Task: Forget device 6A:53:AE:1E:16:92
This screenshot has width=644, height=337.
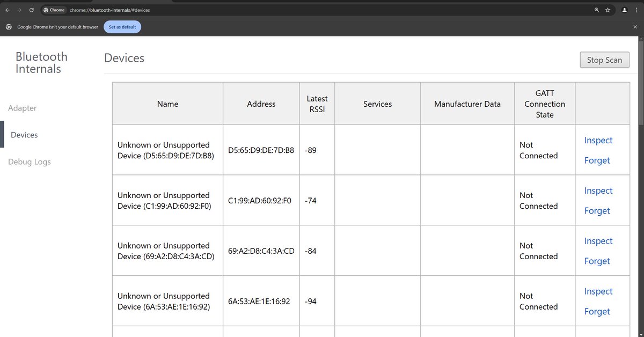Action: click(597, 312)
